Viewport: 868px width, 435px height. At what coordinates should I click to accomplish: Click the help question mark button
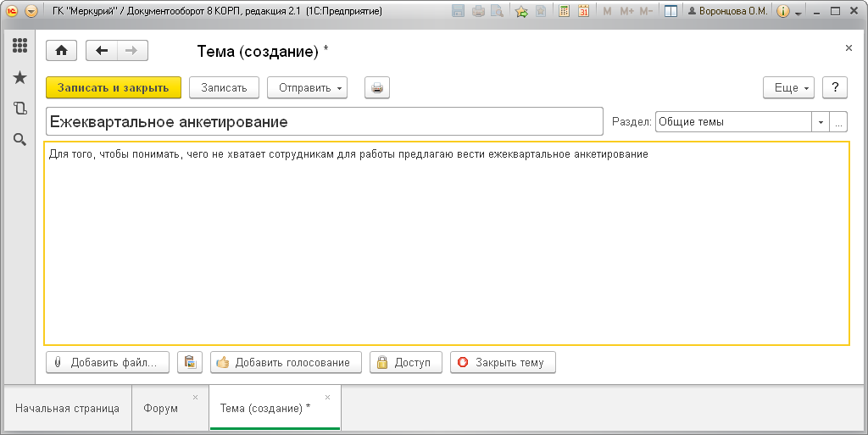(835, 88)
